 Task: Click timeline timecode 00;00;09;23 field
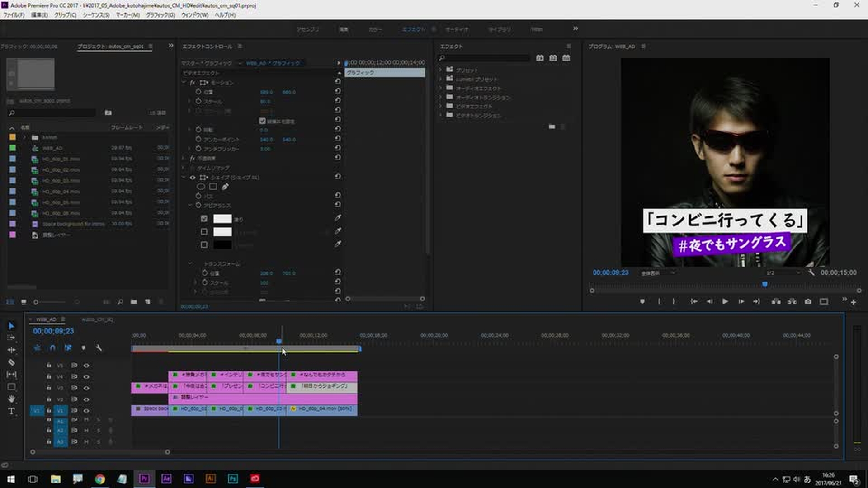tap(53, 331)
